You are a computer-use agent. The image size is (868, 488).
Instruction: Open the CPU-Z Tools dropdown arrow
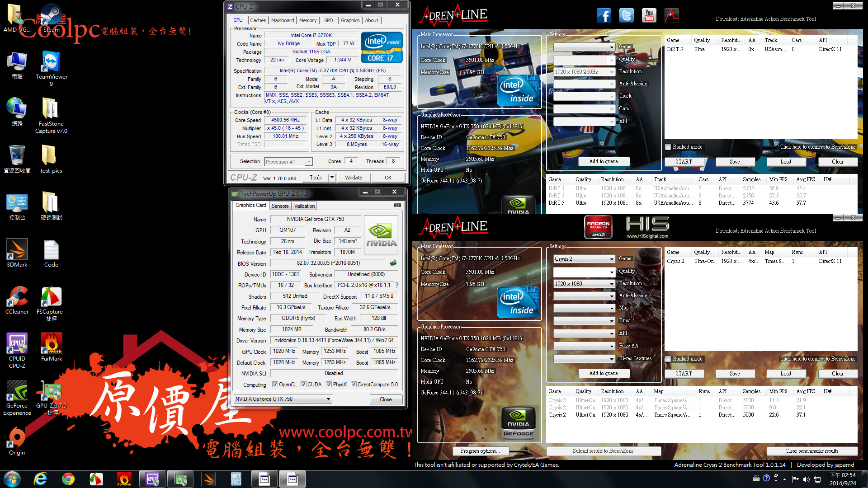(x=332, y=178)
